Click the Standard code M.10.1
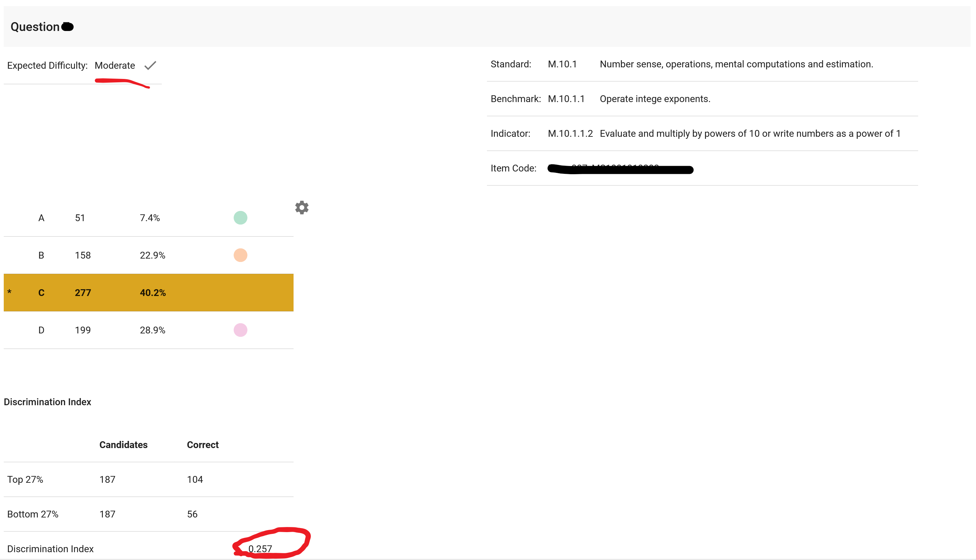This screenshot has height=560, width=976. 562,64
